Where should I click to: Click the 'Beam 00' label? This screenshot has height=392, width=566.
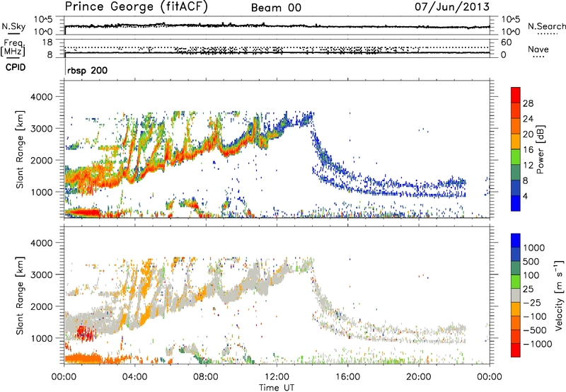pyautogui.click(x=276, y=8)
